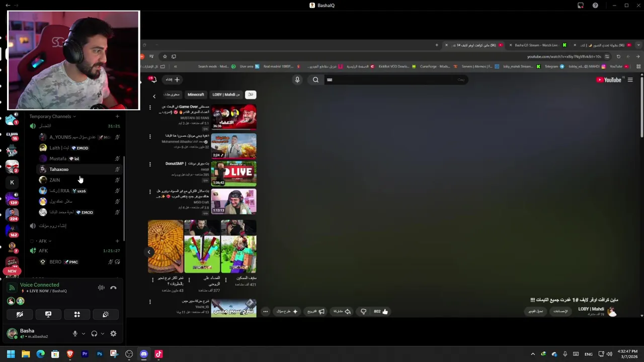Open the LOBY | Mahdi channel avatar
The width and height of the screenshot is (644, 362).
612,311
